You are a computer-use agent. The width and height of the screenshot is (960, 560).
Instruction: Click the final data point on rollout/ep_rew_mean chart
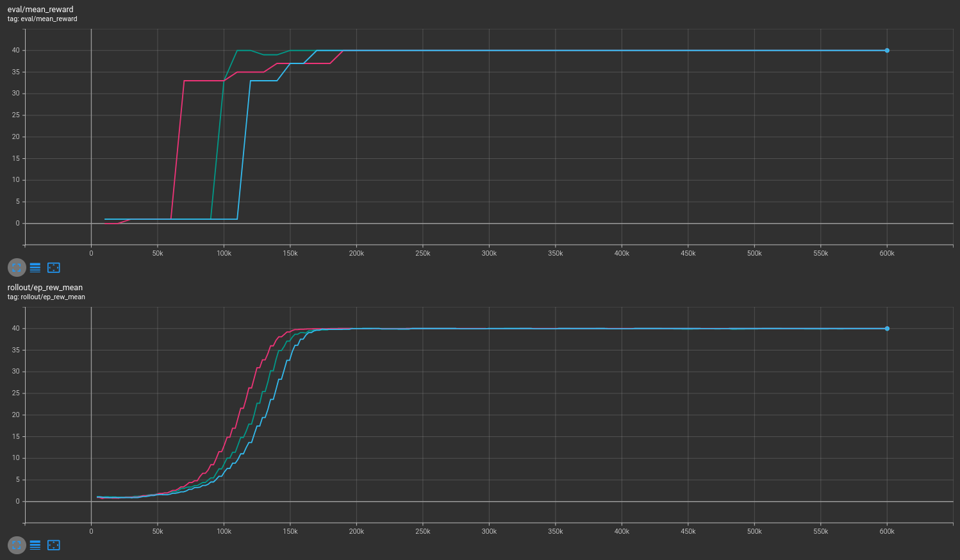click(887, 329)
